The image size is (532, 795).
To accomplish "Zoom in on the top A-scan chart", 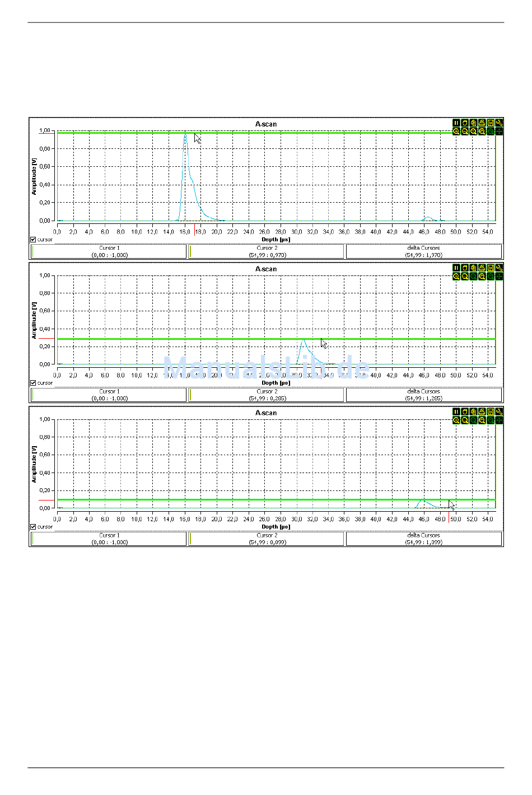I will pos(456,132).
